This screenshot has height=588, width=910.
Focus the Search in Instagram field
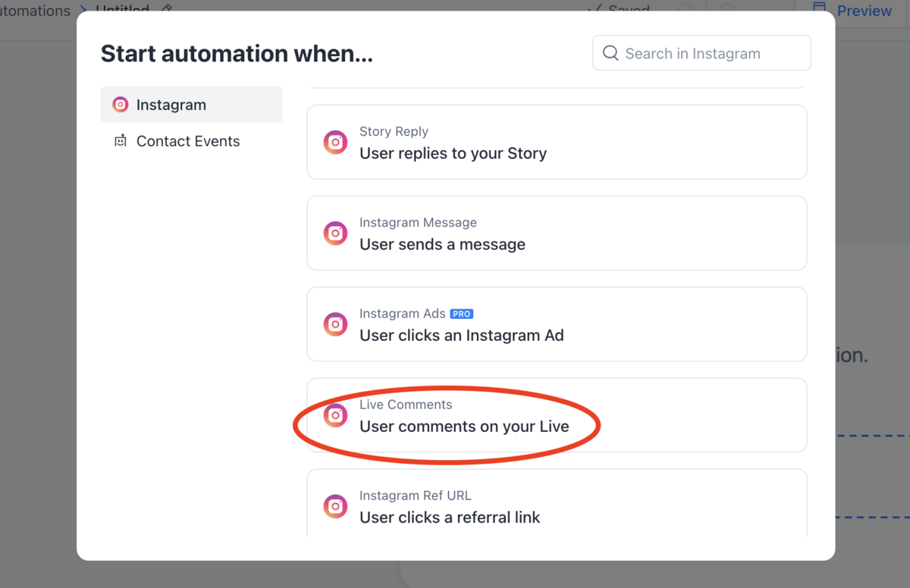point(701,53)
